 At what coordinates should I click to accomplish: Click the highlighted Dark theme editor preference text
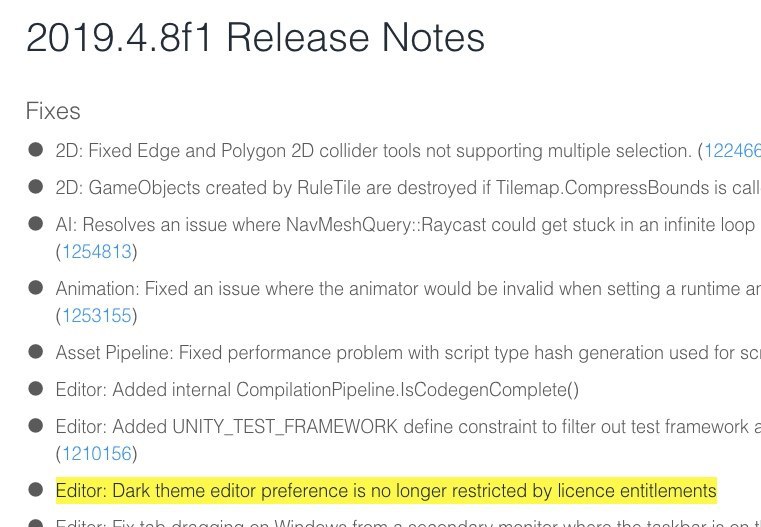coord(386,491)
